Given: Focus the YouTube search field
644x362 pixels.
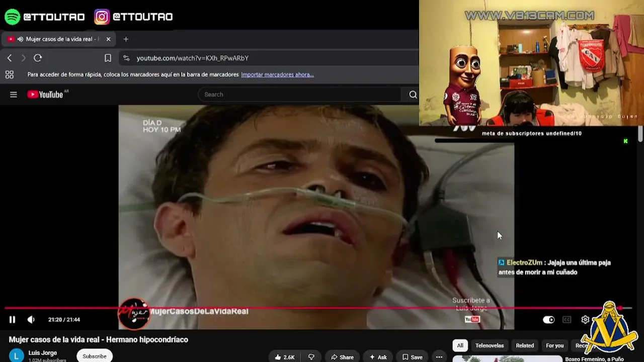Looking at the screenshot, I should [x=300, y=95].
